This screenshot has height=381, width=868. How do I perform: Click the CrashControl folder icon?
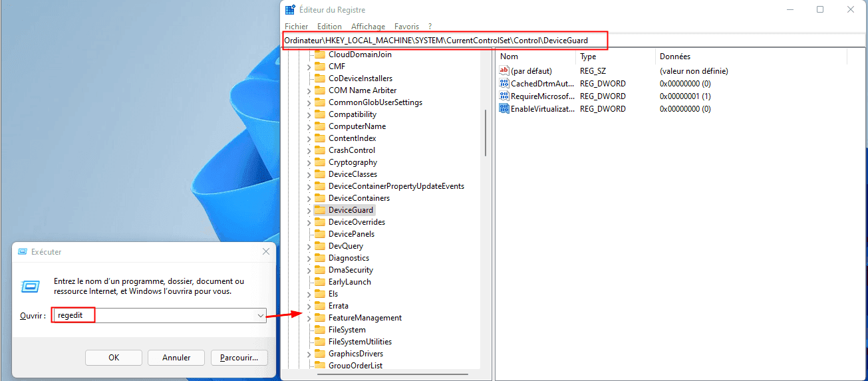[x=319, y=150]
